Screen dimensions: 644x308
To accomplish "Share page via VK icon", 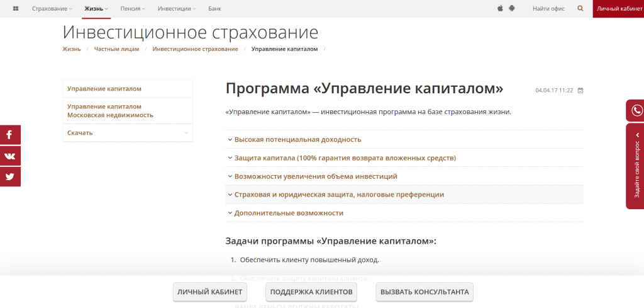I will [10, 156].
